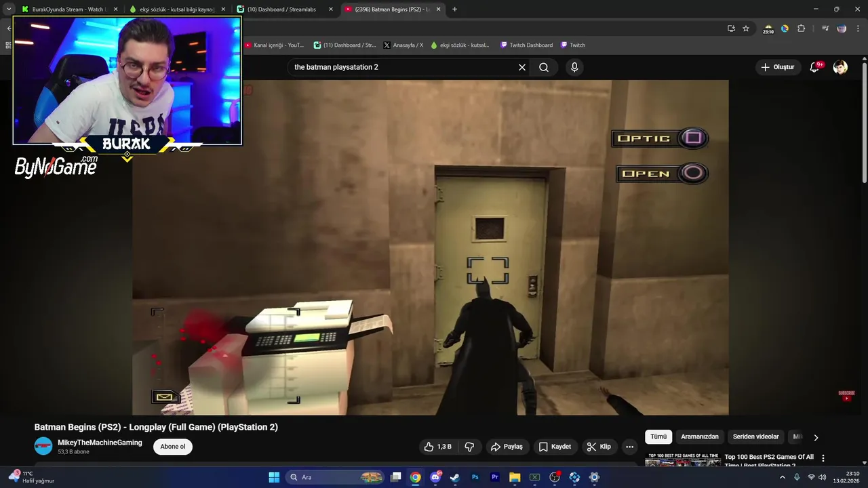The height and width of the screenshot is (488, 868).
Task: Expand the tab search dropdown
Action: pos(8,9)
